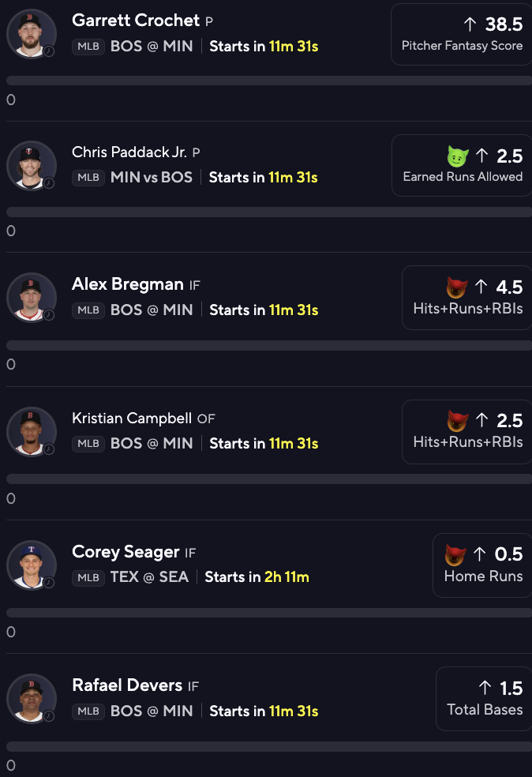
Task: Click Kristian Campbell's player headshot
Action: (32, 432)
